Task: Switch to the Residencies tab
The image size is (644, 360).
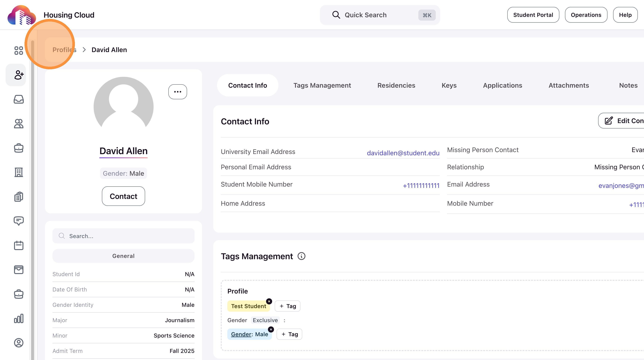Action: 396,85
